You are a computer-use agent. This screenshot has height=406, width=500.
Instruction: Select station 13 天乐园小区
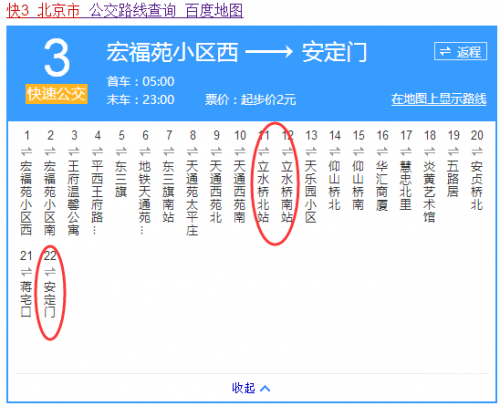tap(311, 192)
